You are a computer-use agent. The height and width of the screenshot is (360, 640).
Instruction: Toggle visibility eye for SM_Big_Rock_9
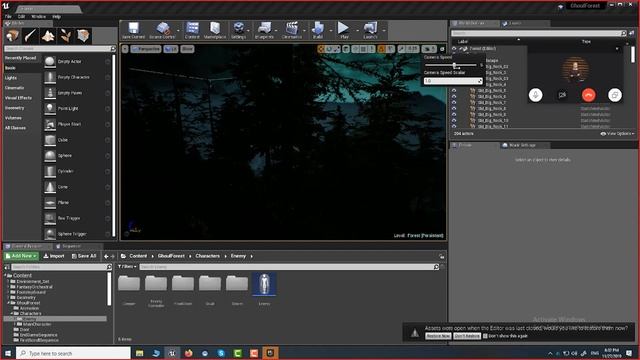pyautogui.click(x=454, y=115)
